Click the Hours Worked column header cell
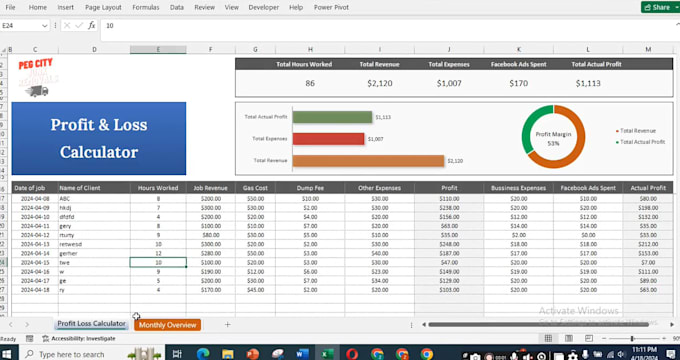The width and height of the screenshot is (680, 360). click(158, 188)
